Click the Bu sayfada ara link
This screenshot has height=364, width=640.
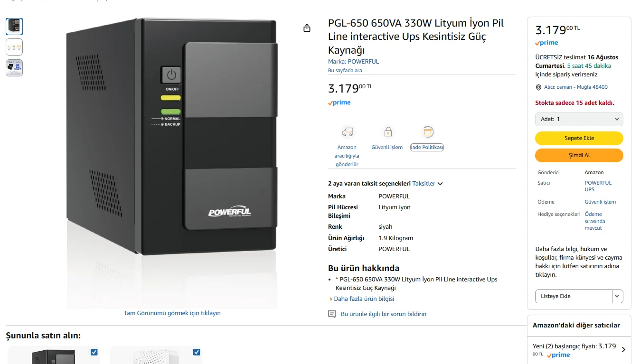345,71
